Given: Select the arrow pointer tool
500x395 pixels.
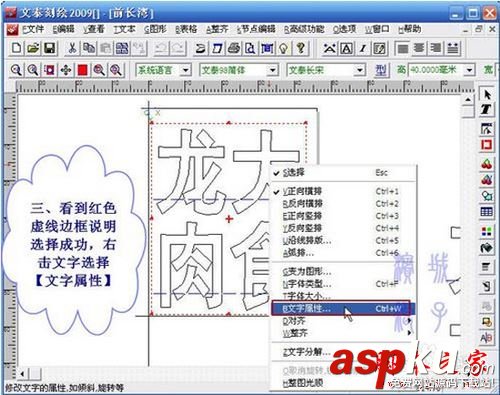Looking at the screenshot, I should 486,94.
